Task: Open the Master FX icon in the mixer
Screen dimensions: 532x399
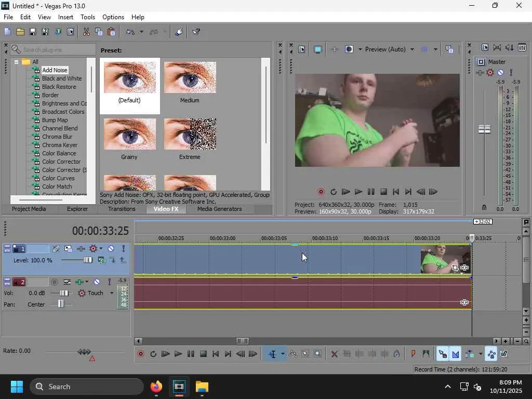Action: click(490, 73)
